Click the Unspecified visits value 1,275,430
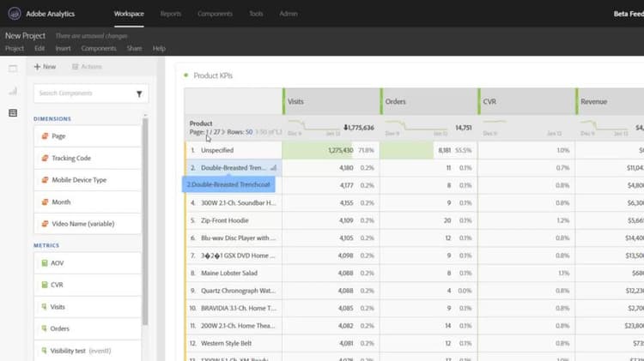This screenshot has width=644, height=361. pyautogui.click(x=341, y=150)
